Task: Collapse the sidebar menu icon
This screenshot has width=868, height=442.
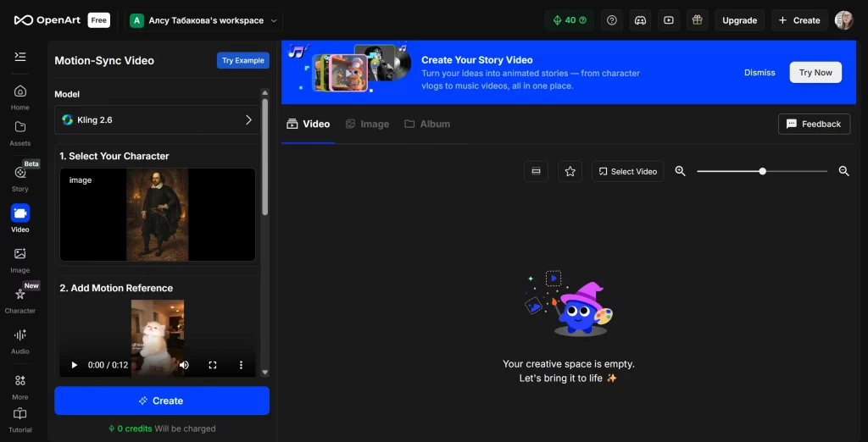Action: (x=20, y=57)
